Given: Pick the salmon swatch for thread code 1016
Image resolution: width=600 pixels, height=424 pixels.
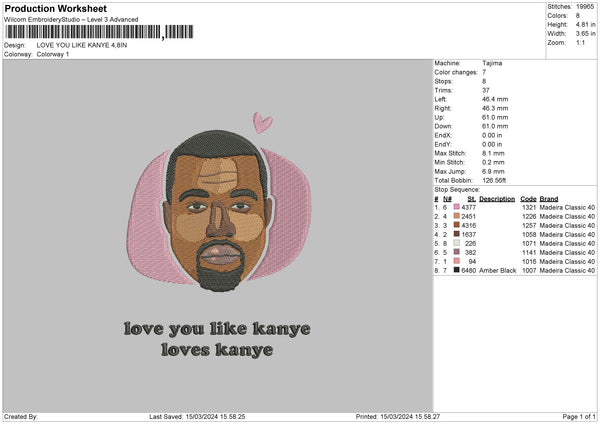Looking at the screenshot, I should click(457, 261).
